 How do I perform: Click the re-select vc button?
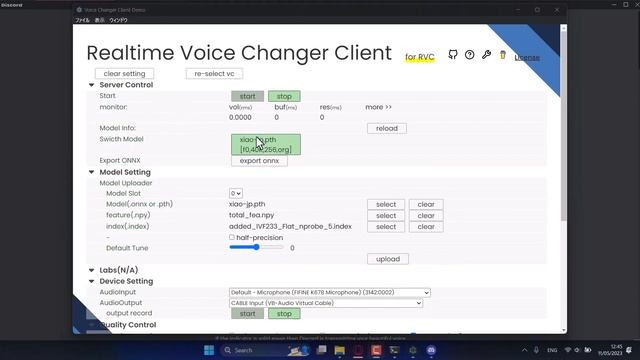tap(214, 73)
